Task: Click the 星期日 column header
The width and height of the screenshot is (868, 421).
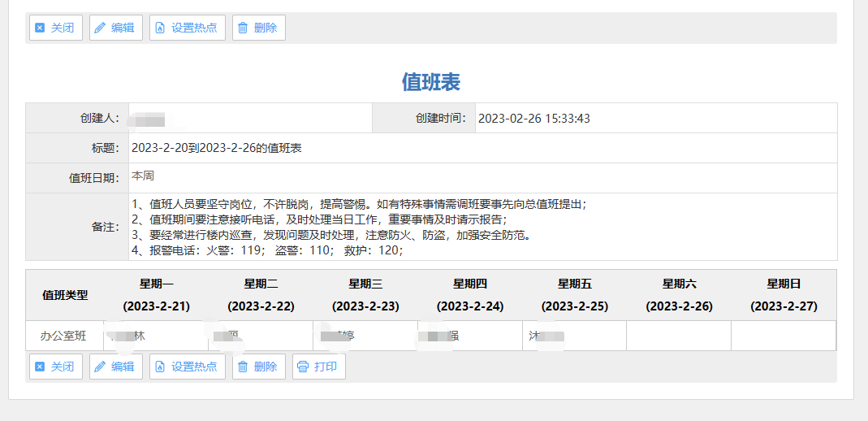Action: coord(784,284)
